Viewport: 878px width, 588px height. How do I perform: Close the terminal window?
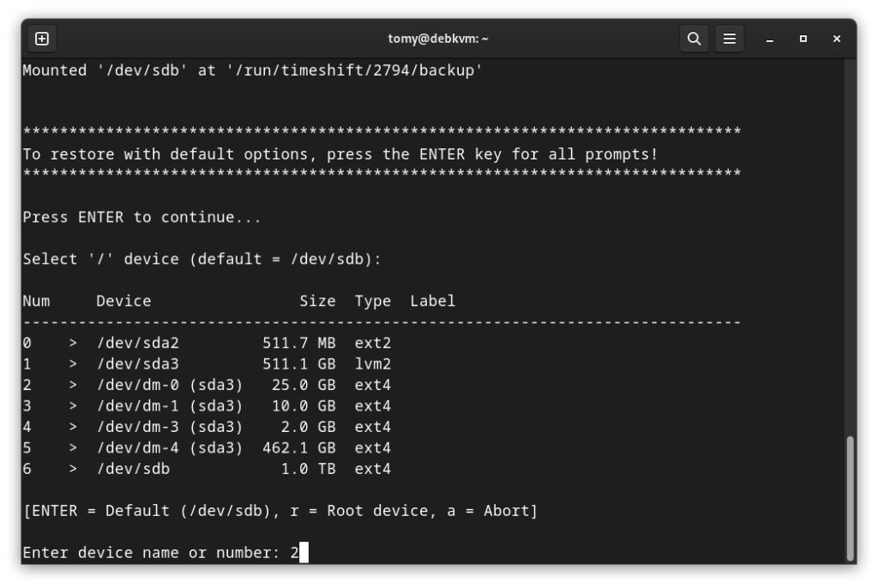point(837,39)
